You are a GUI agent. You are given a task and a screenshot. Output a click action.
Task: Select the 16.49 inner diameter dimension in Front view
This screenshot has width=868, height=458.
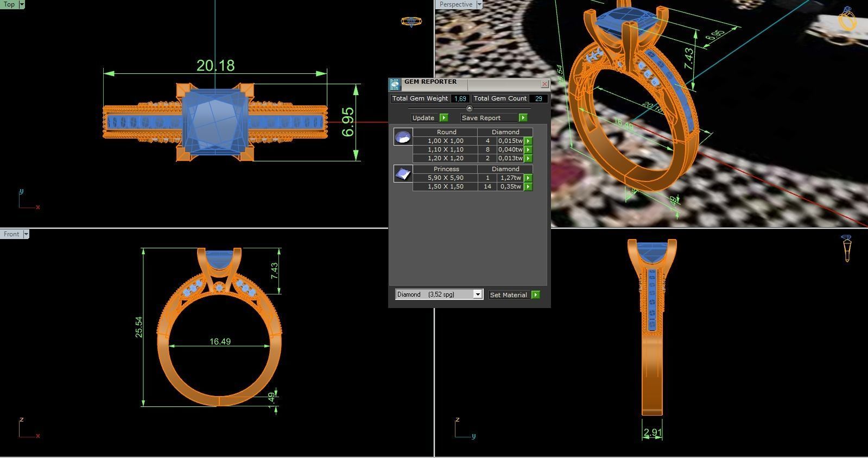pos(220,342)
